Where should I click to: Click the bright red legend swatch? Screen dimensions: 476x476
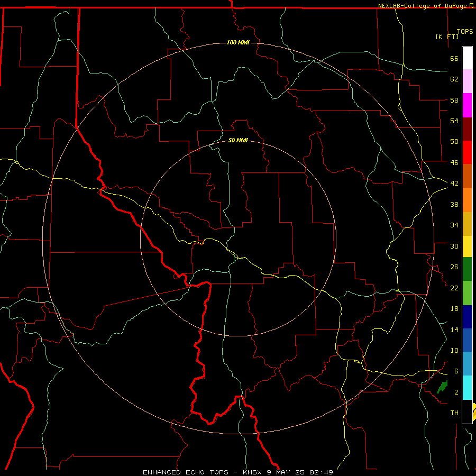coord(467,152)
